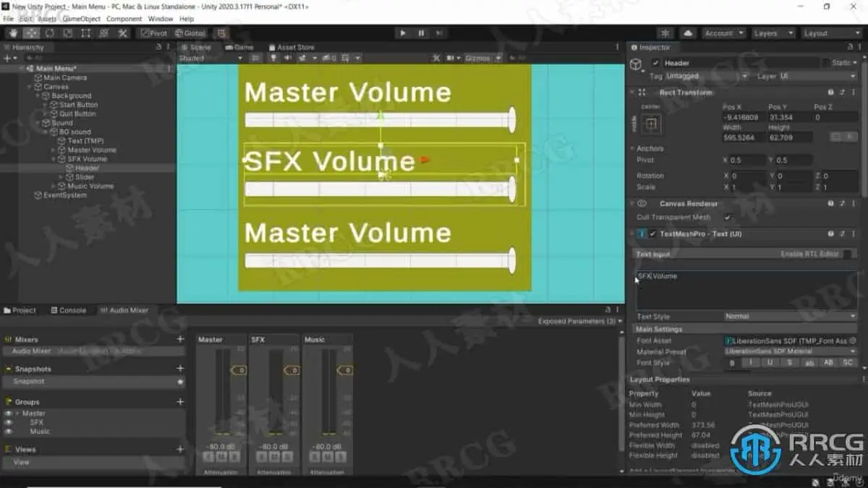
Task: Select the Scale tool
Action: (x=67, y=33)
